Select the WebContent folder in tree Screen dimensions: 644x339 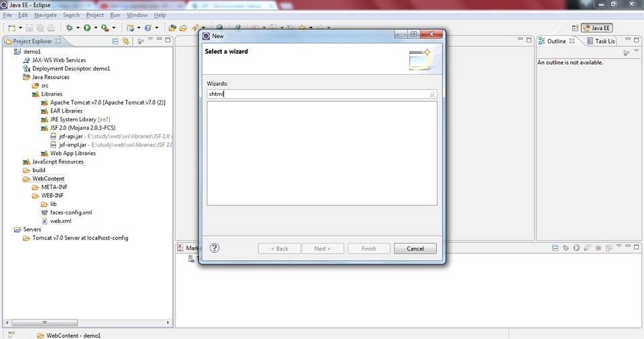48,179
